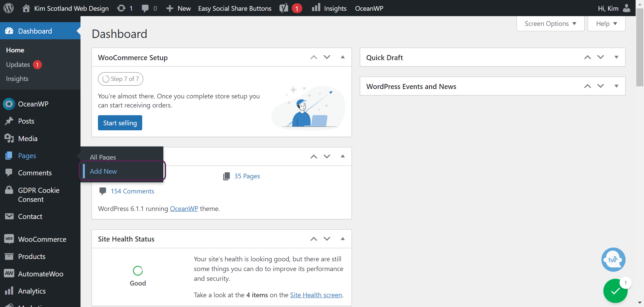Image resolution: width=644 pixels, height=307 pixels.
Task: Select All Pages in the flyout
Action: click(103, 157)
